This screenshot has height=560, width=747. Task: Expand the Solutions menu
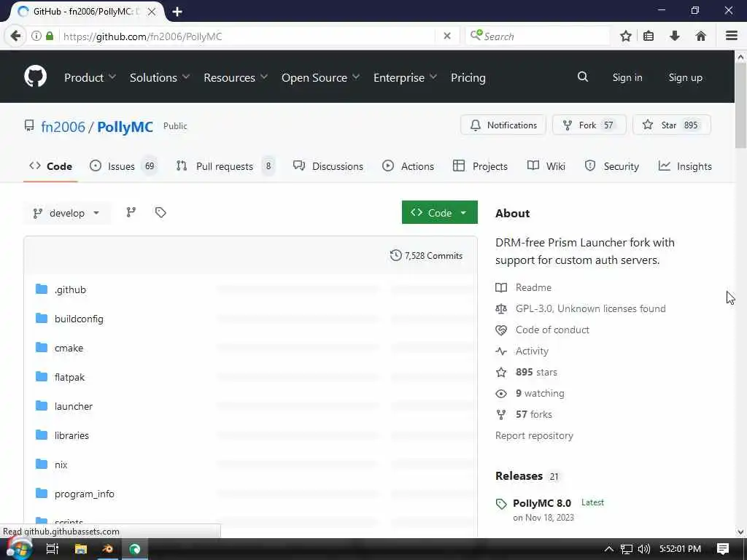160,77
